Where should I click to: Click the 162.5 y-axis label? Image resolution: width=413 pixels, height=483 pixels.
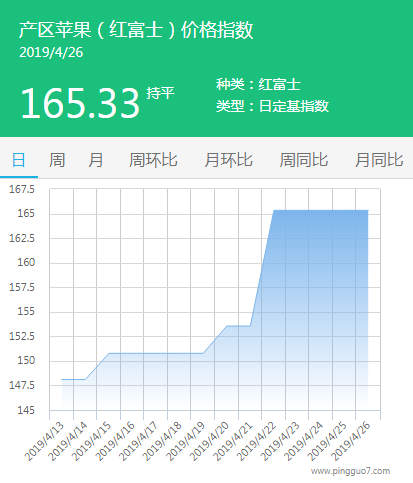pyautogui.click(x=22, y=238)
